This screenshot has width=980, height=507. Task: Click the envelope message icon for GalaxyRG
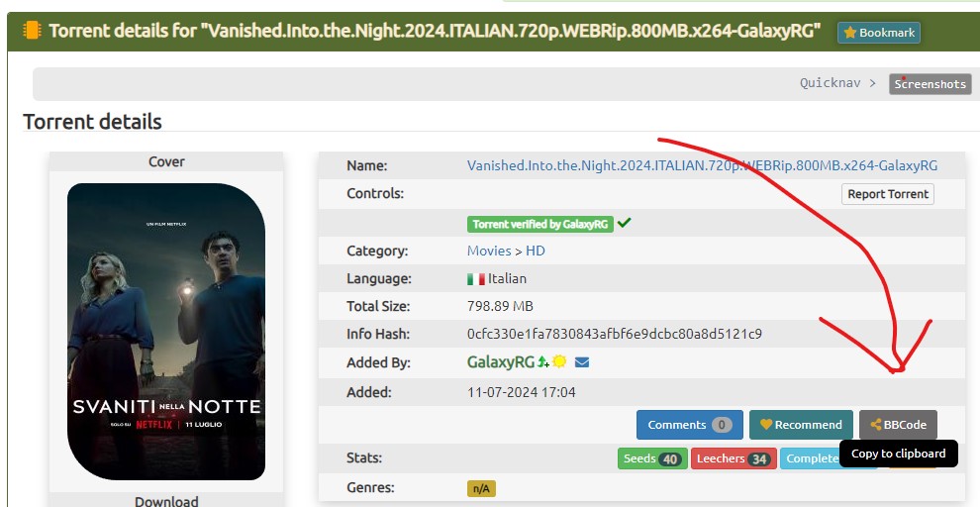pos(582,362)
